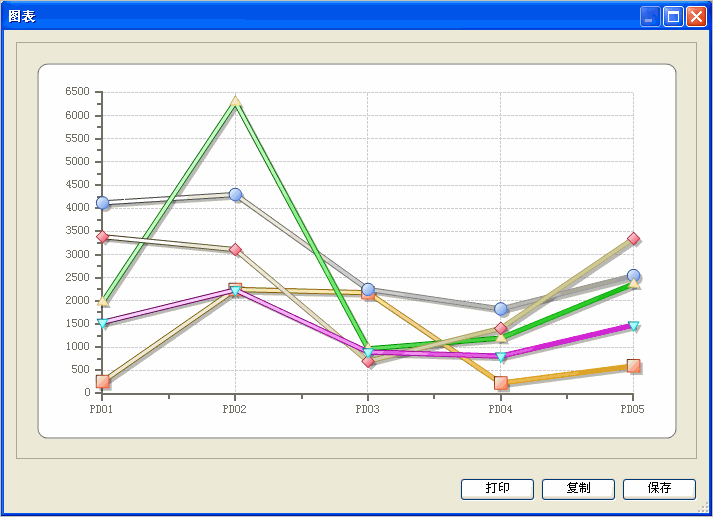Click the cyan inverted triangle at PD01
This screenshot has height=517, width=713.
pyautogui.click(x=103, y=323)
